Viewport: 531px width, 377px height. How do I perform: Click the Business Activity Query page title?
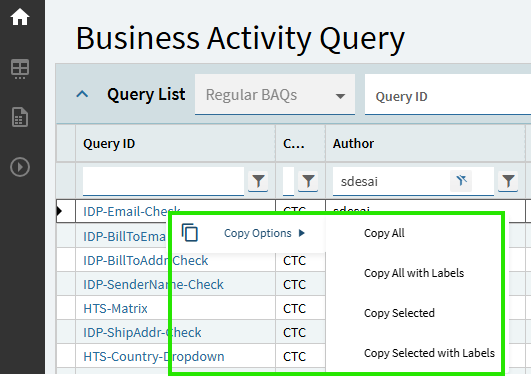240,39
